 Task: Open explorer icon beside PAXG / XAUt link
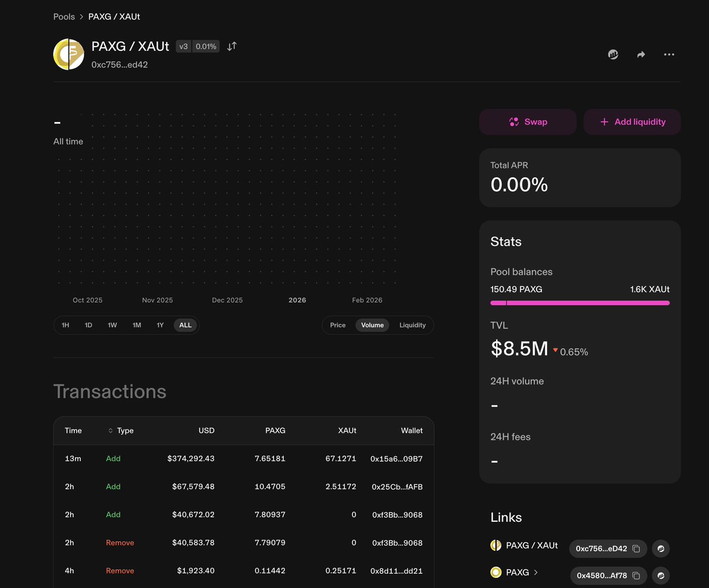(x=661, y=548)
